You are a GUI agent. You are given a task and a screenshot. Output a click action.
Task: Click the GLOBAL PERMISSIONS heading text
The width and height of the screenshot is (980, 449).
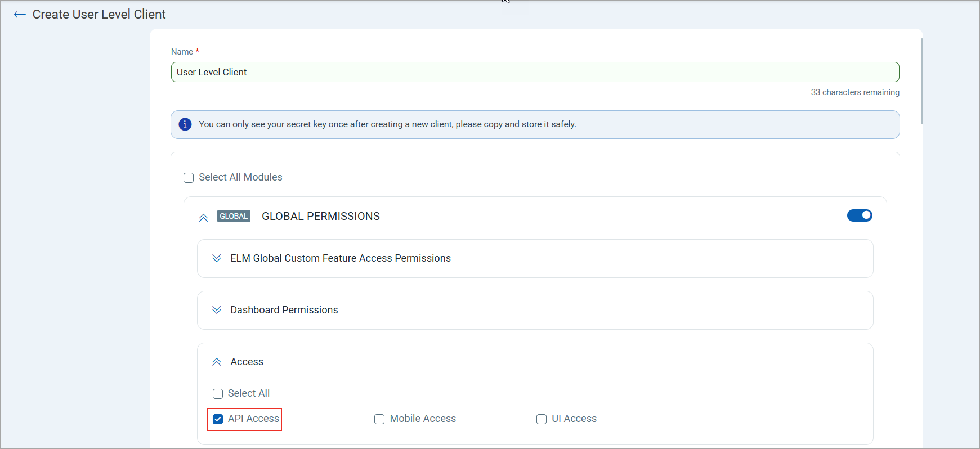(x=321, y=216)
